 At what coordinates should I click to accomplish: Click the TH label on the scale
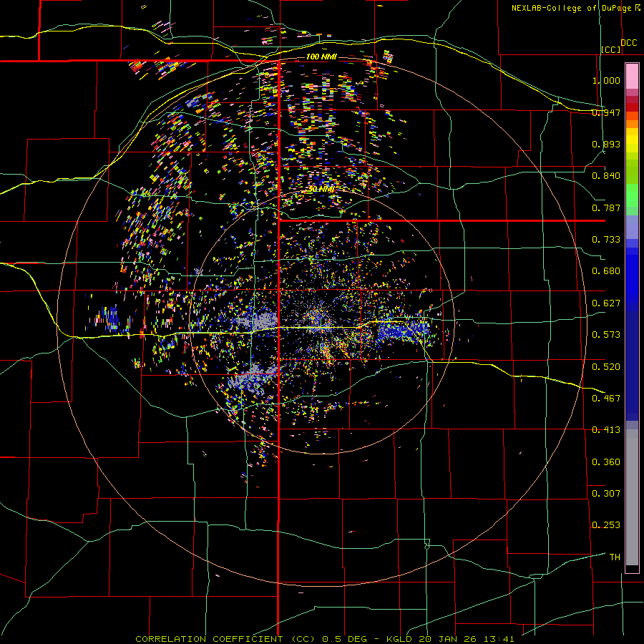(615, 557)
